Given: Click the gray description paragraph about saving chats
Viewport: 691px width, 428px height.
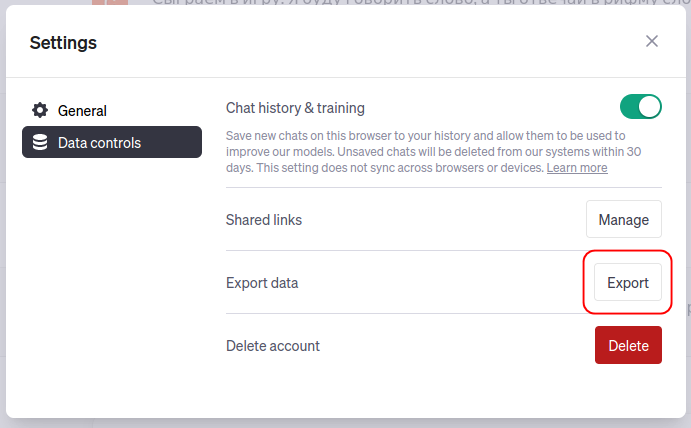Looking at the screenshot, I should click(x=434, y=152).
